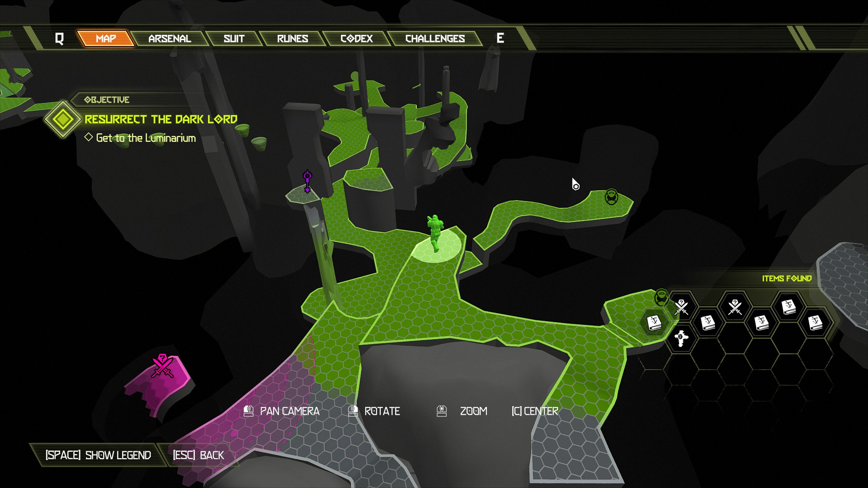Viewport: 868px width, 488px height.
Task: Click the C Center camera control
Action: coord(535,411)
